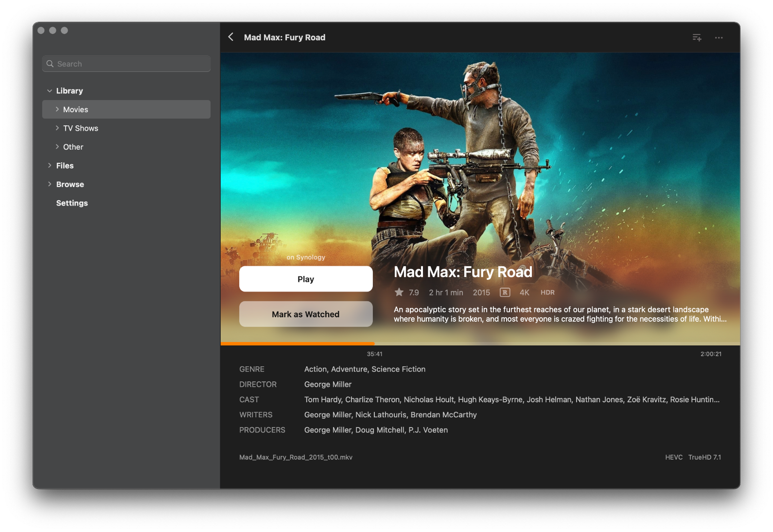Expand the Files section chevron
773x532 pixels.
point(50,165)
